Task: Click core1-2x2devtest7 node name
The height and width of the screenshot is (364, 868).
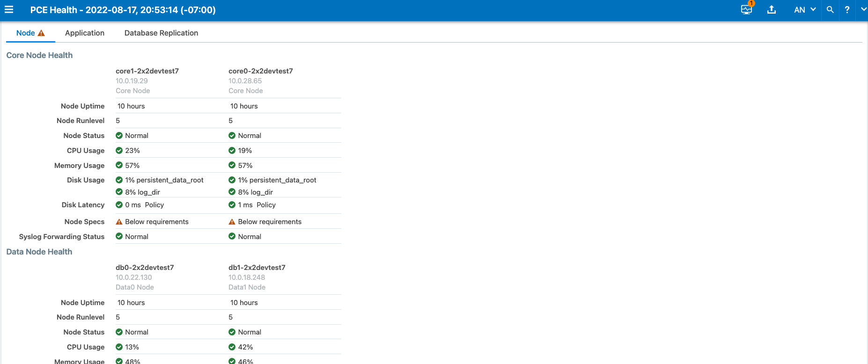Action: pos(147,71)
